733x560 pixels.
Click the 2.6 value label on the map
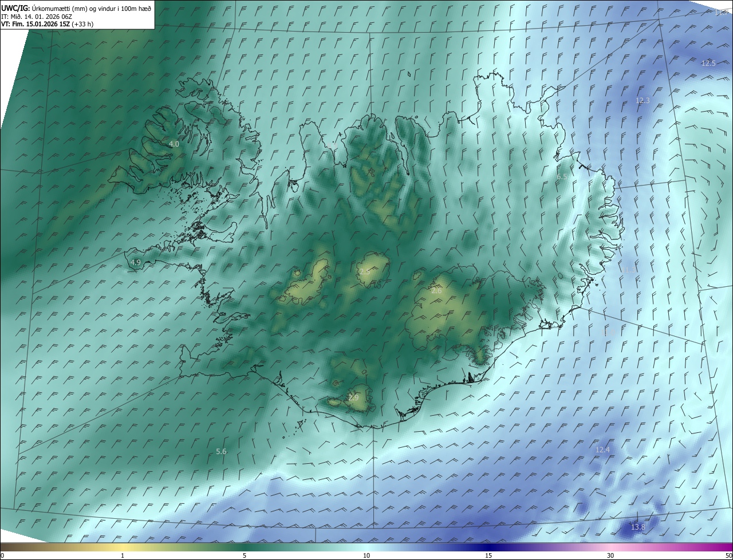pos(436,291)
